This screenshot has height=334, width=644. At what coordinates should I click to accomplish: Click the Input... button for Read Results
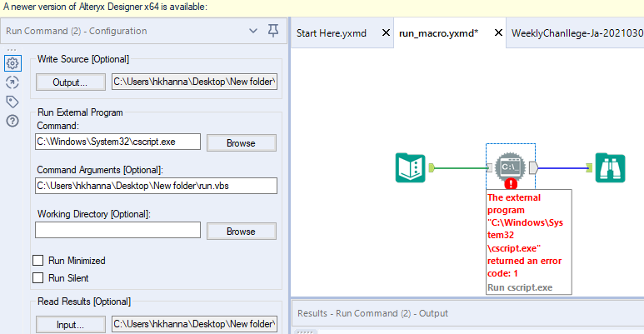point(71,324)
